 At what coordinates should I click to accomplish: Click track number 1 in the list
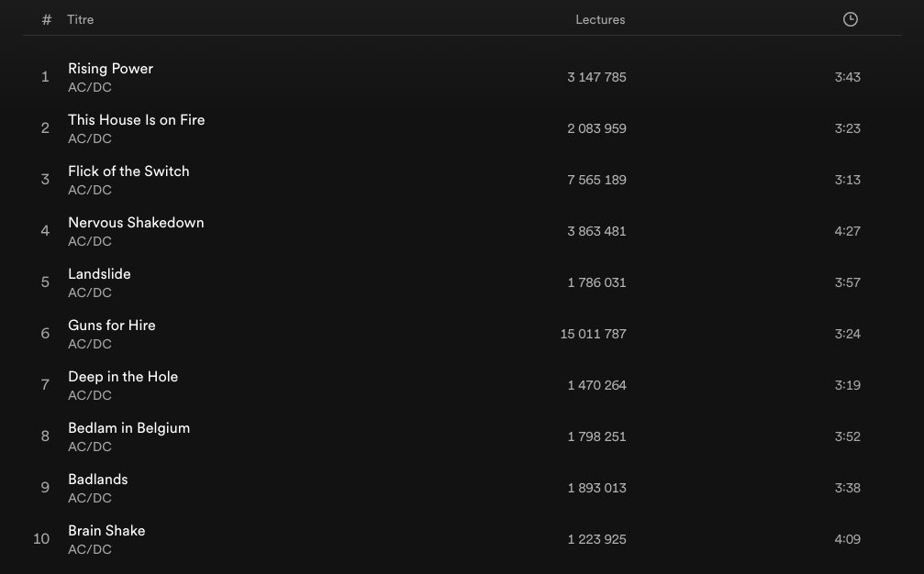(45, 77)
